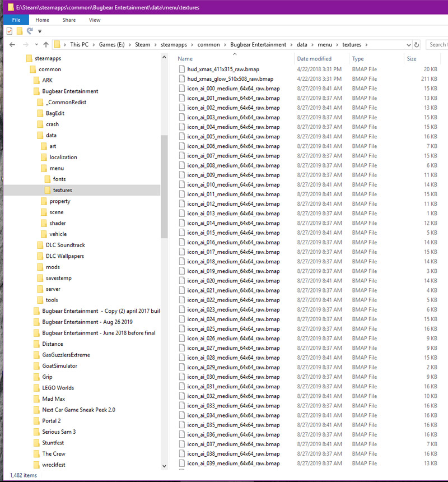Image resolution: width=448 pixels, height=482 pixels.
Task: Click the Search box
Action: click(437, 45)
